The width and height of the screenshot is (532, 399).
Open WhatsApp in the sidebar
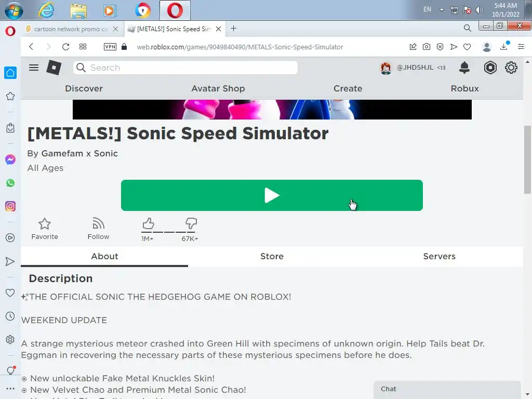pos(10,183)
